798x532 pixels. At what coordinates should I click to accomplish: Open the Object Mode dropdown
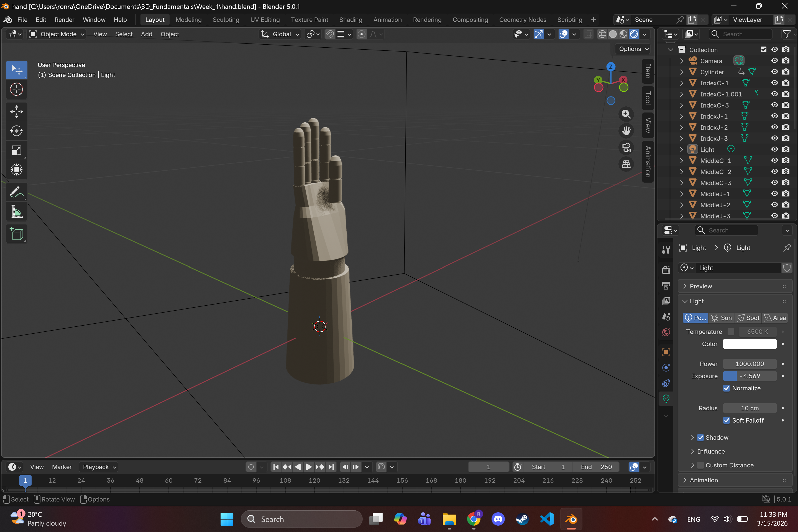tap(57, 34)
